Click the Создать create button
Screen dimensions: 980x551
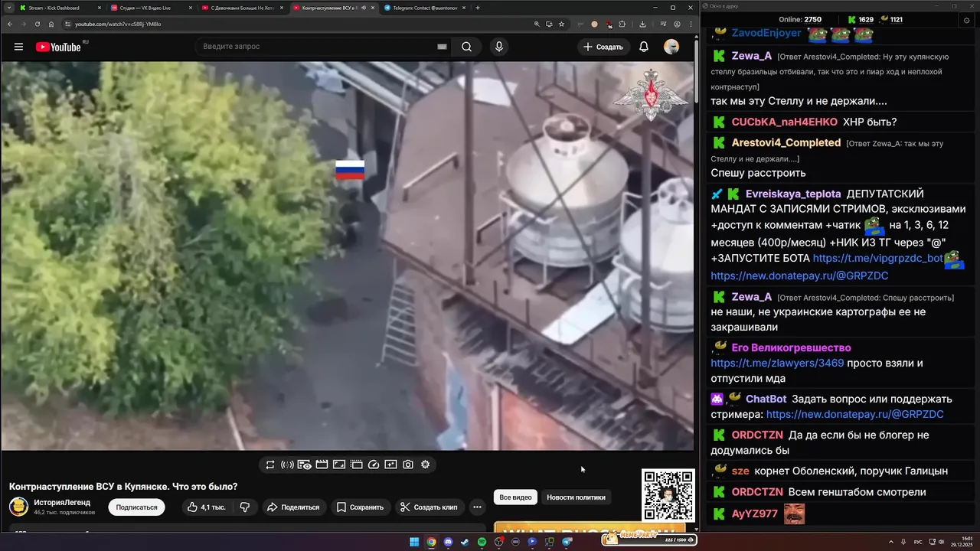click(x=603, y=47)
